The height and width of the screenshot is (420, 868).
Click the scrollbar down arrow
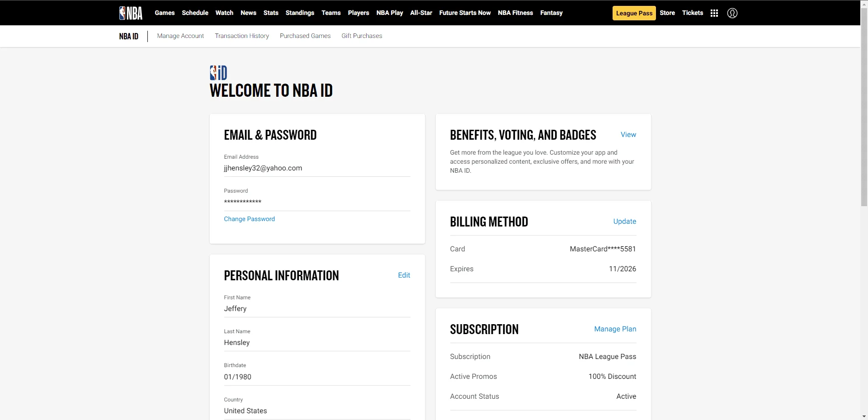coord(864,416)
